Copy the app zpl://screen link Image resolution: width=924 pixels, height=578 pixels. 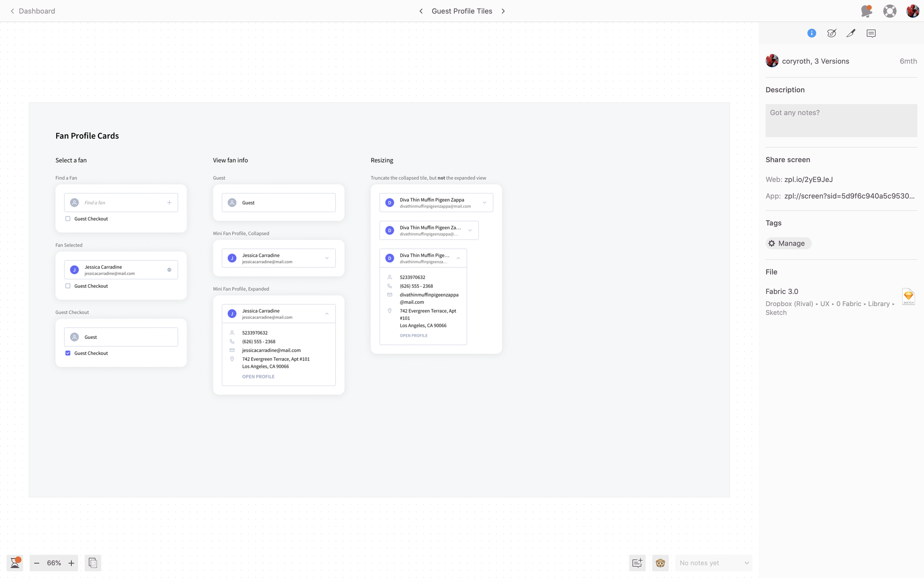(x=849, y=196)
